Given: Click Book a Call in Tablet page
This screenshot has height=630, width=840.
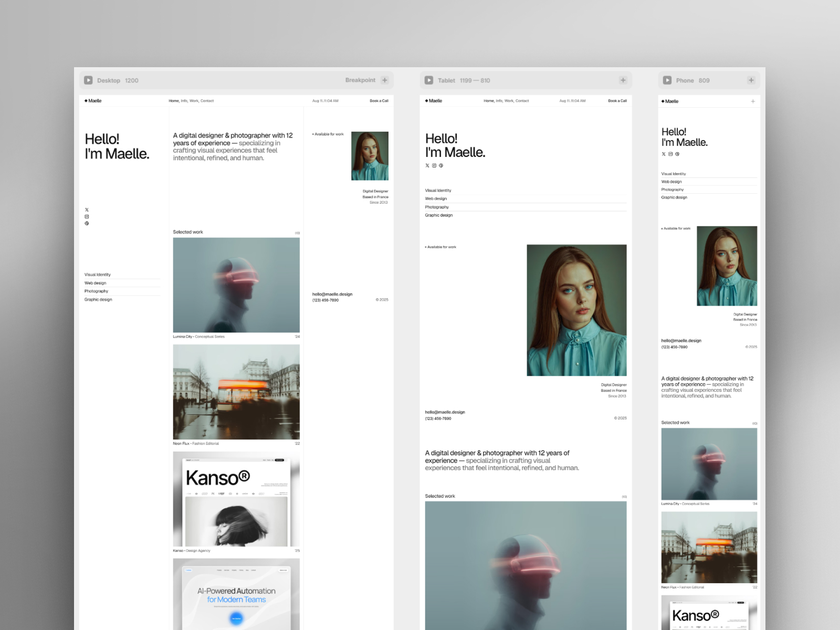Looking at the screenshot, I should point(617,101).
